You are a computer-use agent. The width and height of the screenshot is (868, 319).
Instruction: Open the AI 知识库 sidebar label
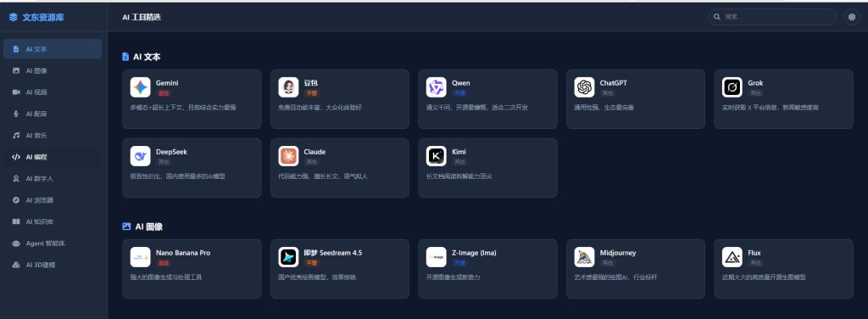click(40, 221)
